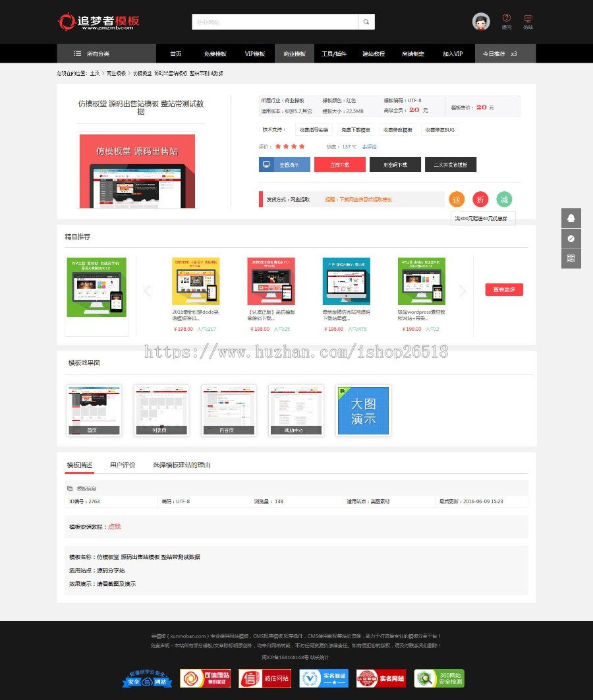Open 建站教程 navigation item
The width and height of the screenshot is (593, 700).
click(x=374, y=53)
